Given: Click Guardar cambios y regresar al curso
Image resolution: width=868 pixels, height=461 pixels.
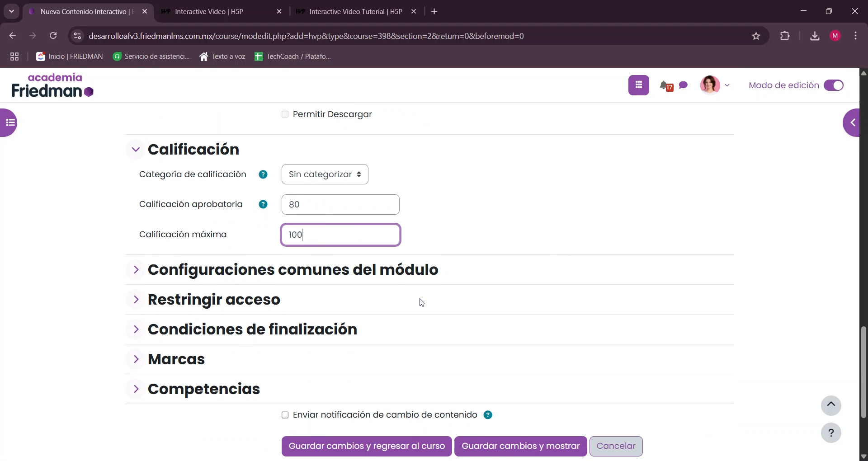Looking at the screenshot, I should 367,447.
